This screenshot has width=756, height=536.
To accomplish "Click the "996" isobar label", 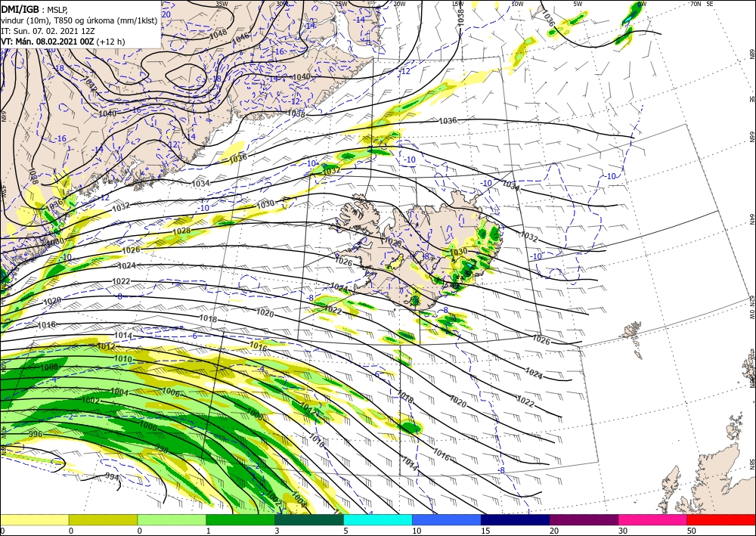I will [x=36, y=434].
